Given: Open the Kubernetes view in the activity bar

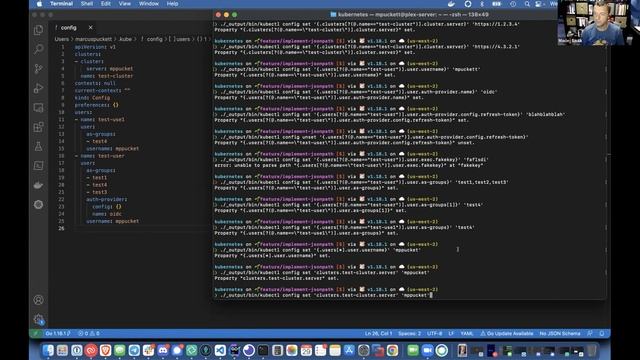Looking at the screenshot, I should pos(39,204).
